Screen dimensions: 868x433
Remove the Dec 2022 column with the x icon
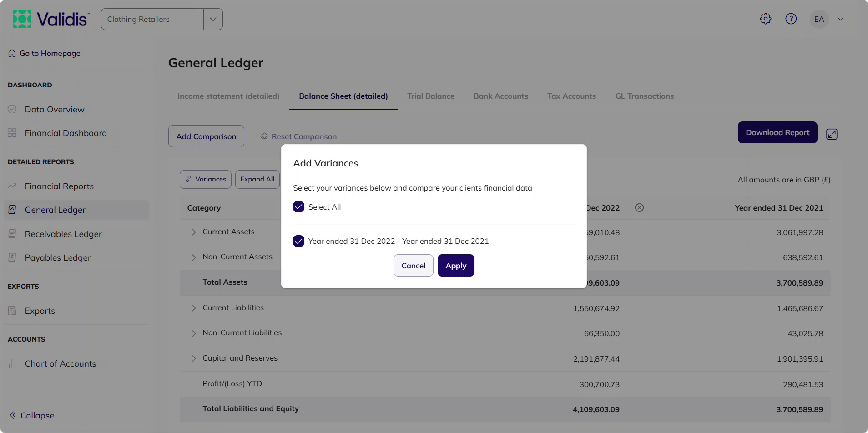pyautogui.click(x=639, y=208)
